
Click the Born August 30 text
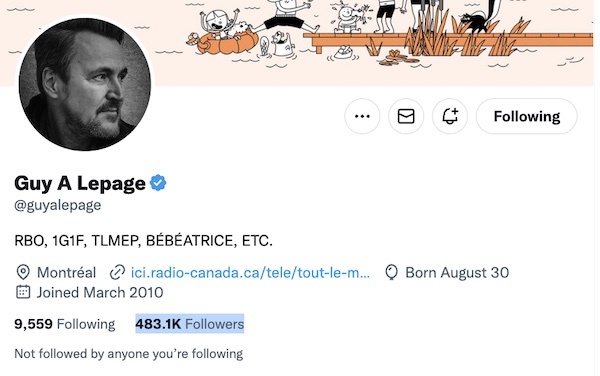pyautogui.click(x=457, y=272)
